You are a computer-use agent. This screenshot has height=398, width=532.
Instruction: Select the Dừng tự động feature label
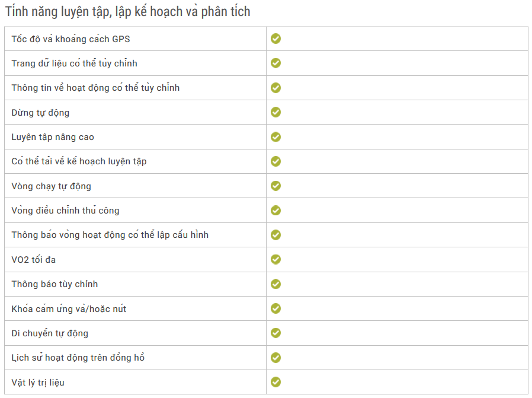40,113
